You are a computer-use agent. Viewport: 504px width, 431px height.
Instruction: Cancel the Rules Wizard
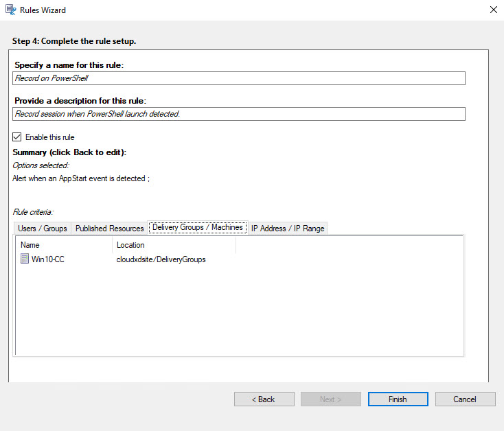465,399
